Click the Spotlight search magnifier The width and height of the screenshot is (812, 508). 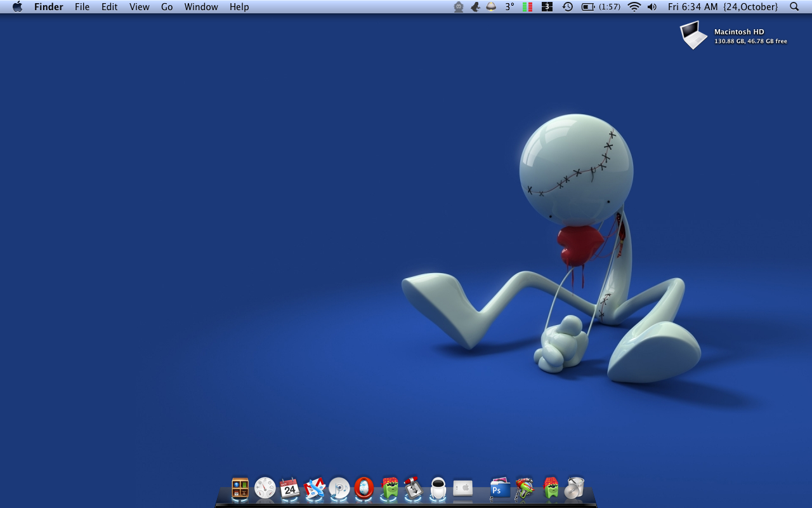coord(794,7)
